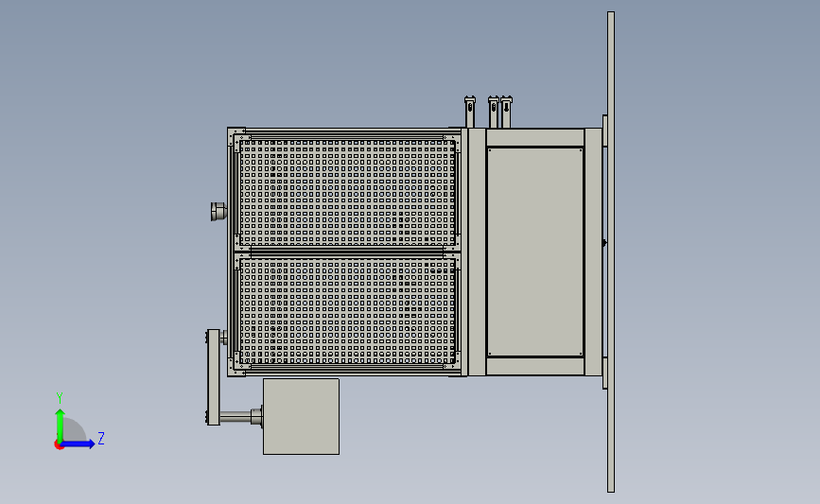Select the upper perforated mesh panel
Viewport: 820px width, 504px height.
tap(348, 193)
